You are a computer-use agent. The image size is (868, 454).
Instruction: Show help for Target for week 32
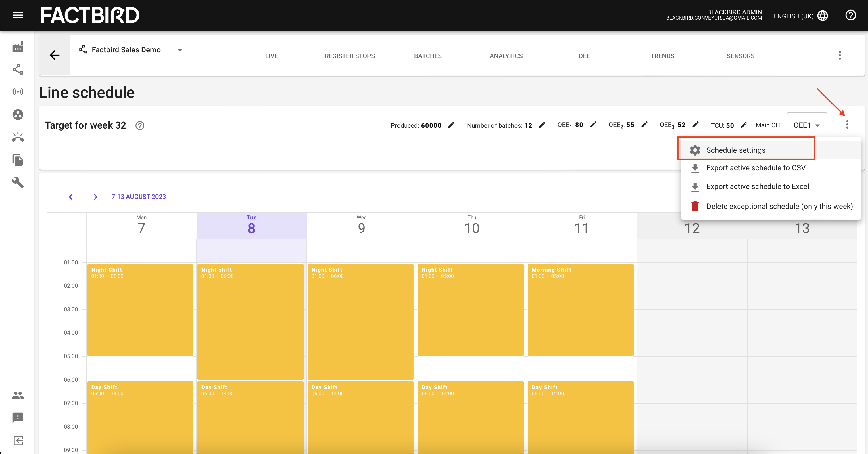(140, 125)
